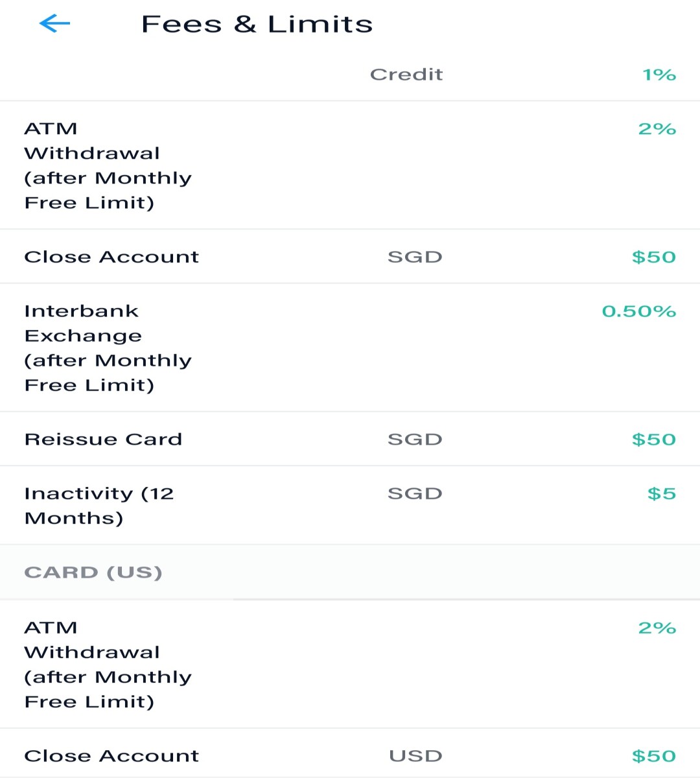
Task: Open ATM Withdrawal row under CARD (US)
Action: [x=350, y=665]
